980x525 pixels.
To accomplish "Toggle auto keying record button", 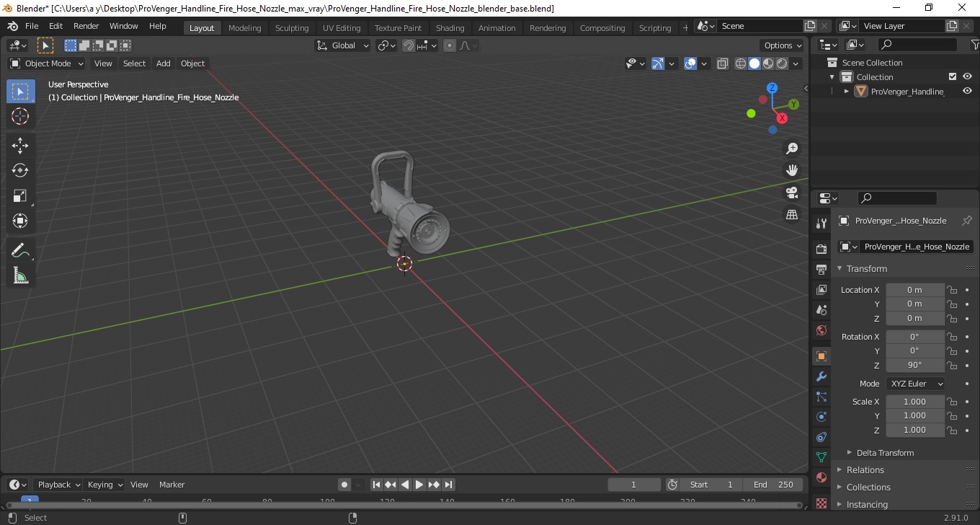I will (x=344, y=485).
